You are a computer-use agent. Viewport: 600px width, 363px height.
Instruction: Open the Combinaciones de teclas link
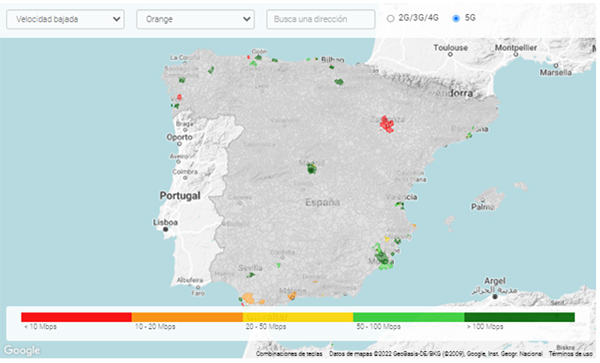(x=289, y=354)
